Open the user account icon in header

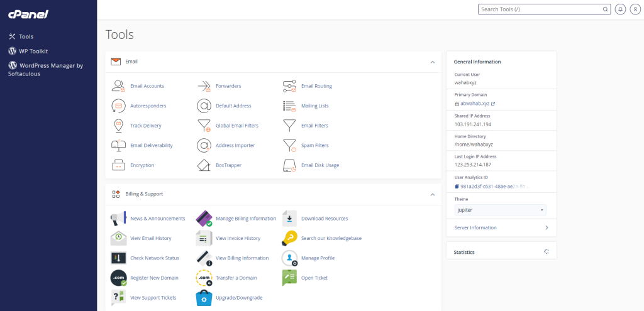click(x=634, y=9)
